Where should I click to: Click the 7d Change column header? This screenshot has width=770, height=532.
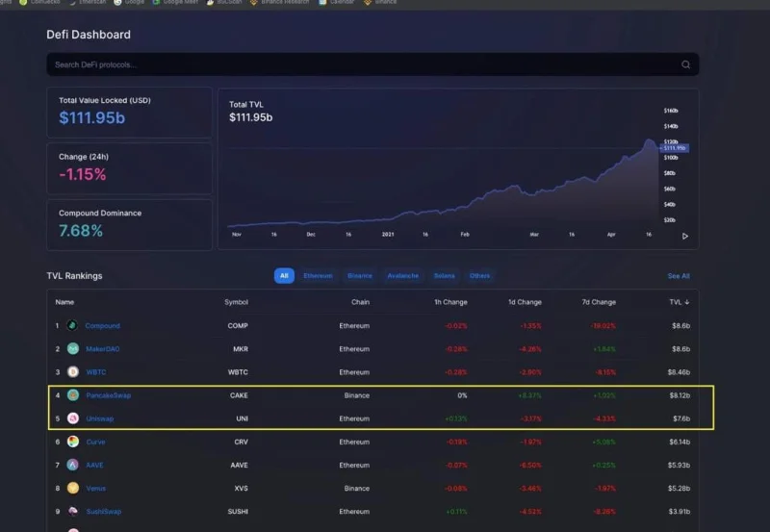click(599, 302)
